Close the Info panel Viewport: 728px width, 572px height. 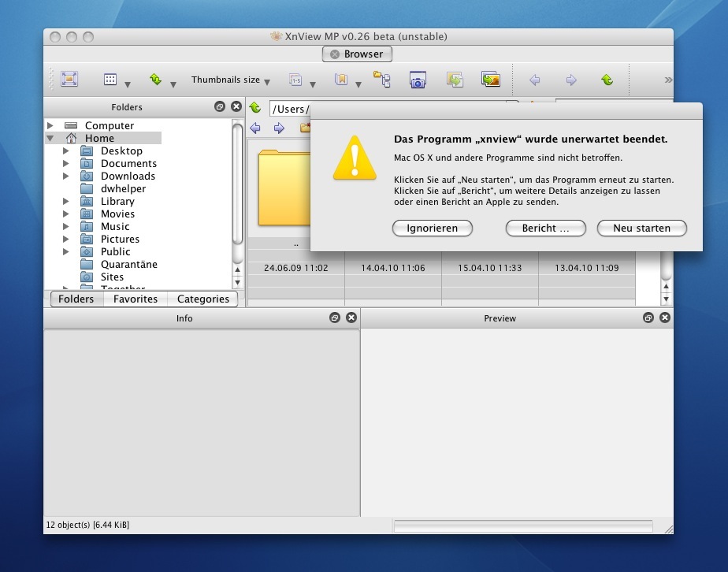tap(351, 318)
